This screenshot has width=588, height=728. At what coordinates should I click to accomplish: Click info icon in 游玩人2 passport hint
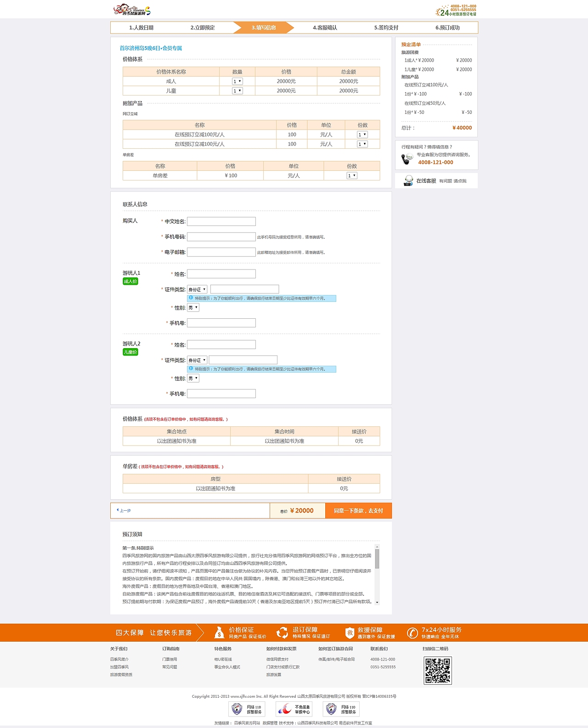(x=191, y=369)
